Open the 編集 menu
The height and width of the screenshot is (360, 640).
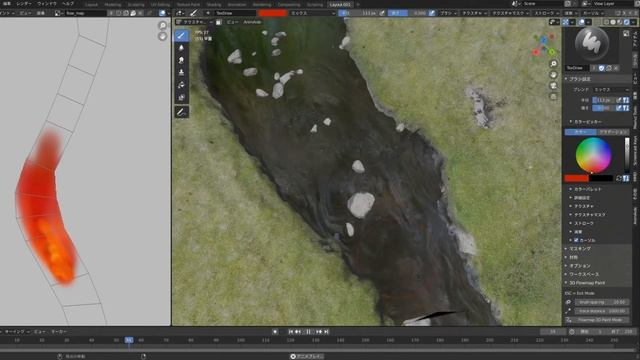pos(7,4)
